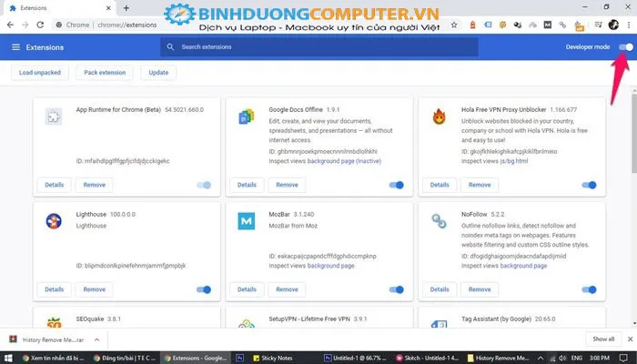Open the Windows Start button

click(x=8, y=358)
